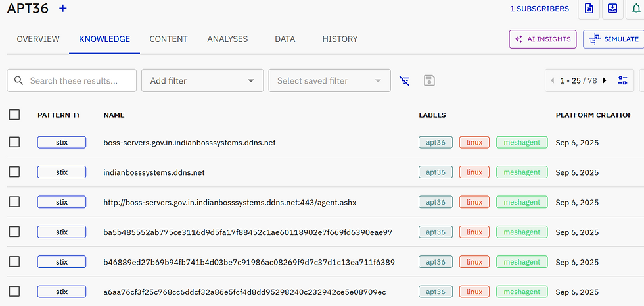Select the checkbox for the agent.ashx URL row

point(14,202)
